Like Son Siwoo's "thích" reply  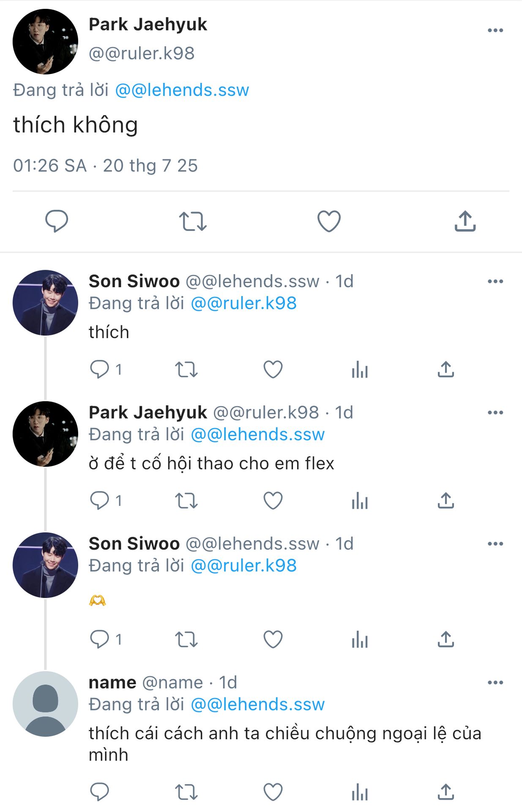point(273,370)
